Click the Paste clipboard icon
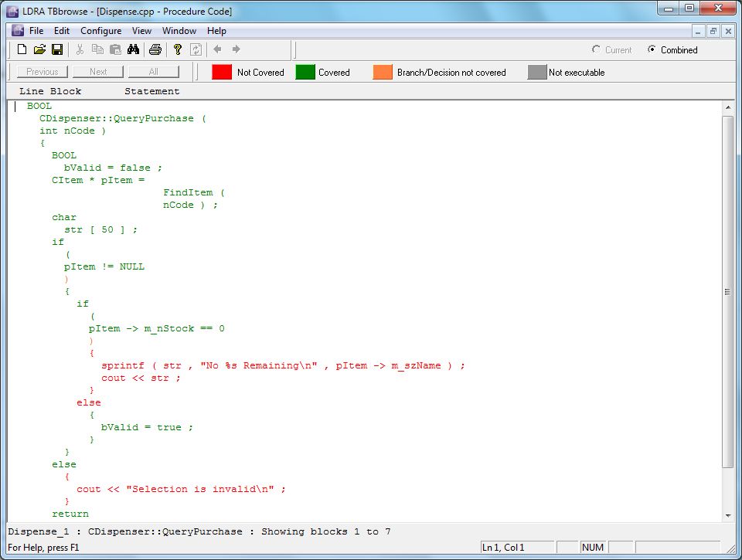The image size is (742, 560). tap(115, 49)
